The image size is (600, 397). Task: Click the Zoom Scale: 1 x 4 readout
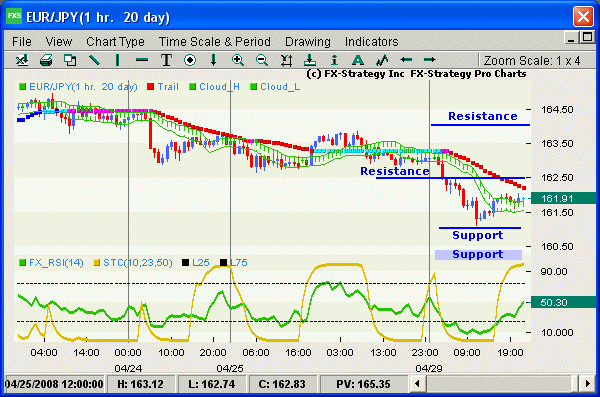tap(532, 60)
